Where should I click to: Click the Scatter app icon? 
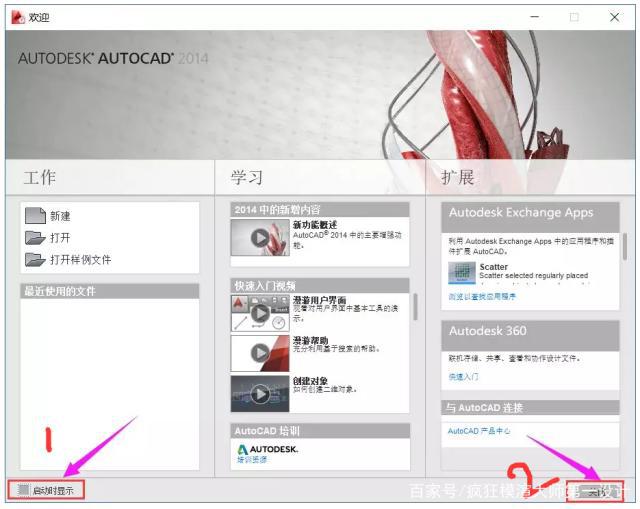(x=462, y=273)
